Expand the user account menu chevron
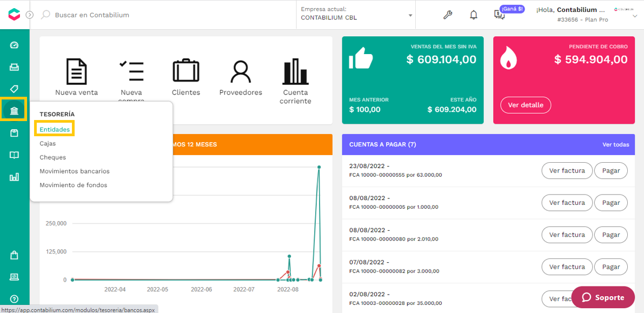The height and width of the screenshot is (313, 644). (636, 17)
